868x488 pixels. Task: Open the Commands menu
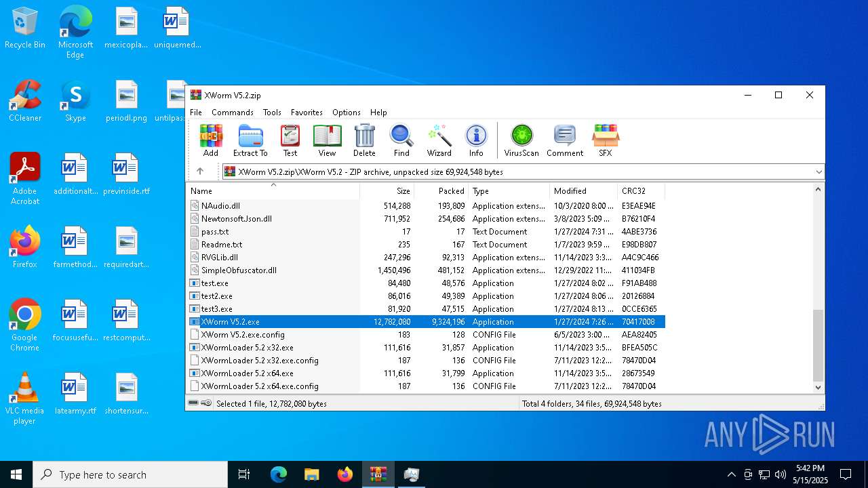click(233, 113)
